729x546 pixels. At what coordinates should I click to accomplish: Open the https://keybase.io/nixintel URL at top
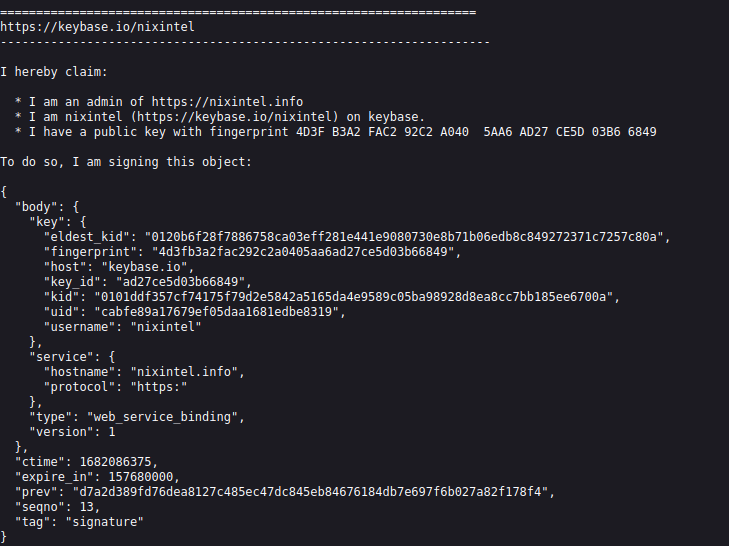pos(97,27)
